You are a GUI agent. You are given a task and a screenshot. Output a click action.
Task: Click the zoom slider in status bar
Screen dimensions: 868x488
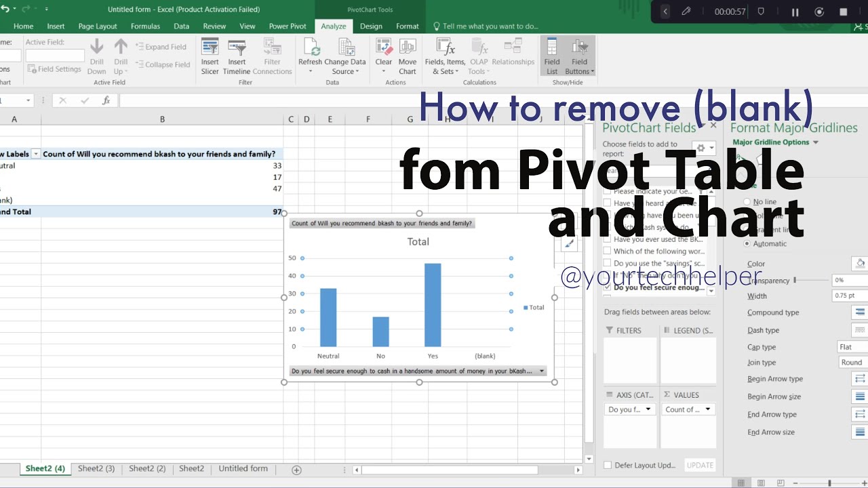pos(829,483)
